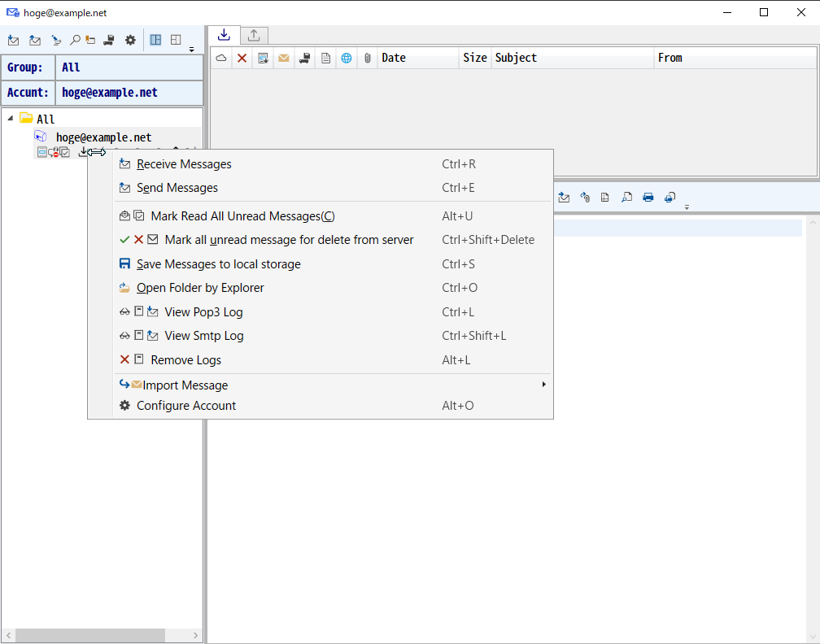Click the blue globe column header icon
This screenshot has height=644, width=820.
(347, 58)
